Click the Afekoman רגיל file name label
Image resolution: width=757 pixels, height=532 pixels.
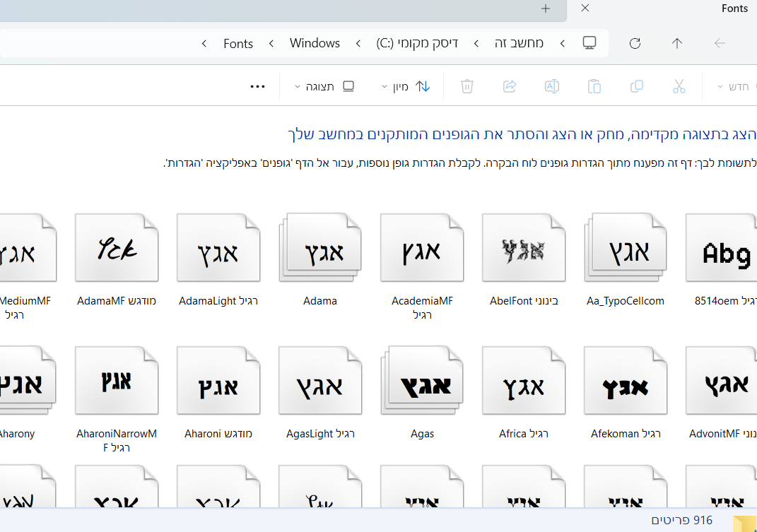point(626,434)
